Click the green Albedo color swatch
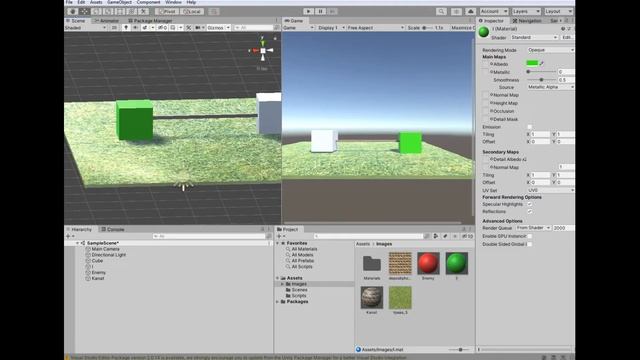Image resolution: width=640 pixels, height=360 pixels. pyautogui.click(x=532, y=63)
